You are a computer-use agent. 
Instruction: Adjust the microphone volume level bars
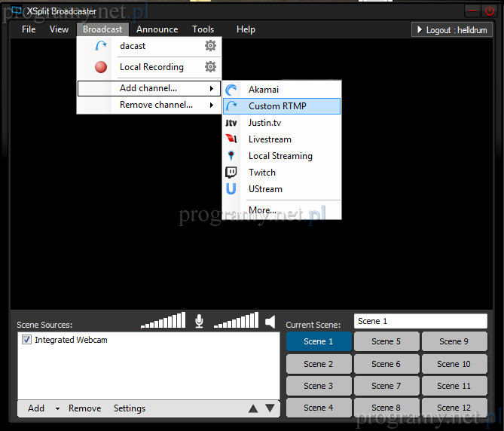click(x=163, y=322)
